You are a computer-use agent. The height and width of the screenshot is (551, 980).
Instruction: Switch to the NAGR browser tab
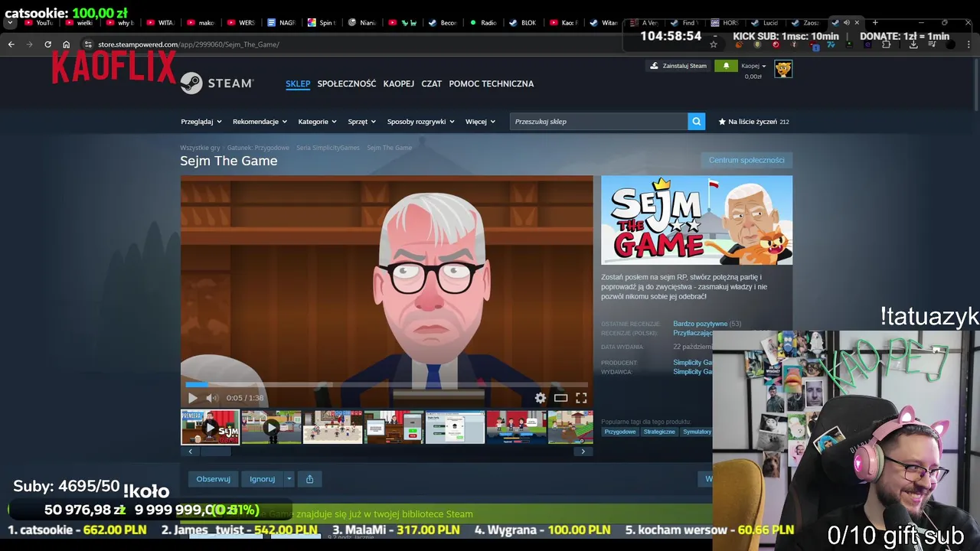pyautogui.click(x=281, y=23)
